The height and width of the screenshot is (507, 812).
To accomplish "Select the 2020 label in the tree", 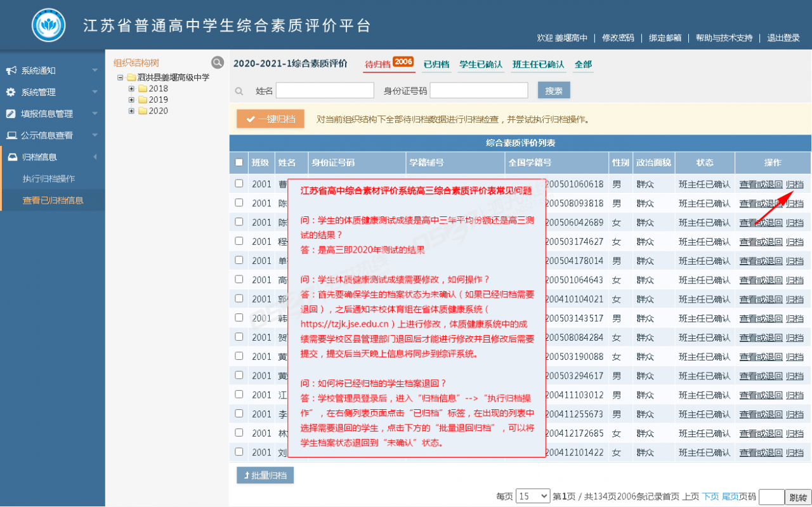I will (159, 111).
